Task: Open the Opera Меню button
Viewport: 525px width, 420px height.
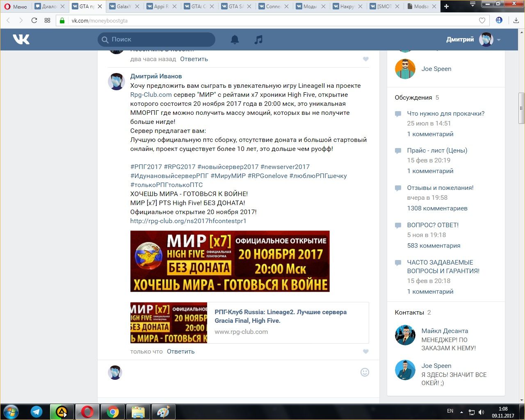Action: pos(16,7)
